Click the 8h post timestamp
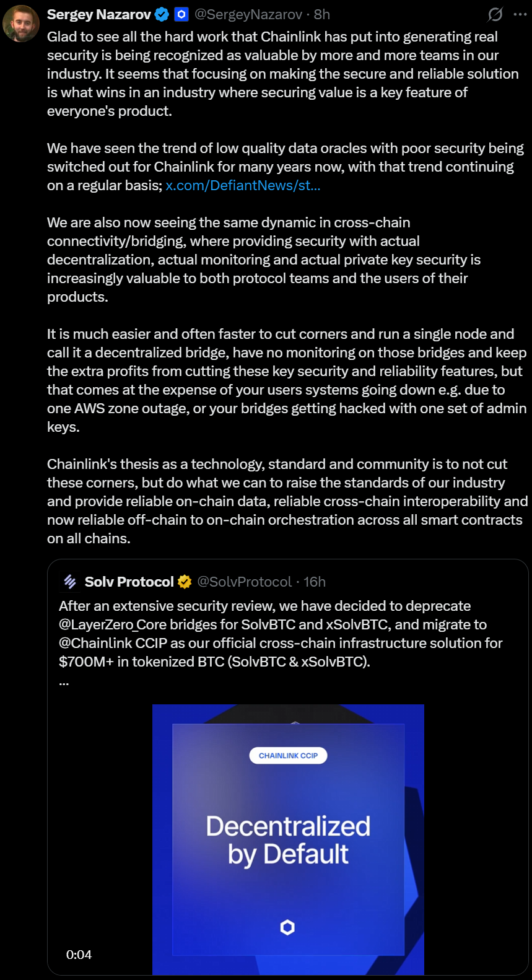The height and width of the screenshot is (980, 532). (x=322, y=14)
